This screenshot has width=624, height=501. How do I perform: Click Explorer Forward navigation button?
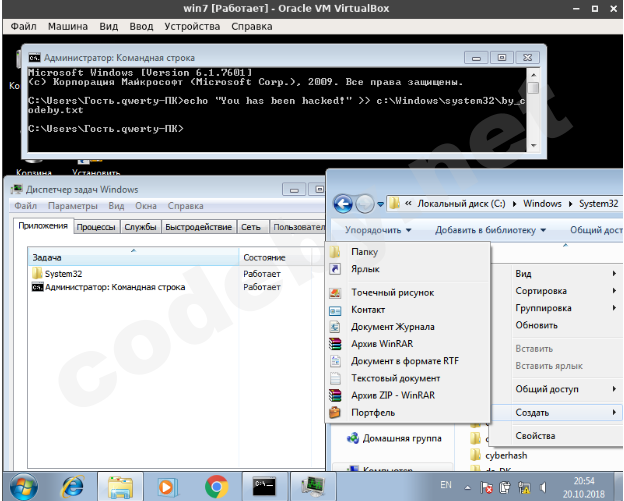pyautogui.click(x=365, y=204)
